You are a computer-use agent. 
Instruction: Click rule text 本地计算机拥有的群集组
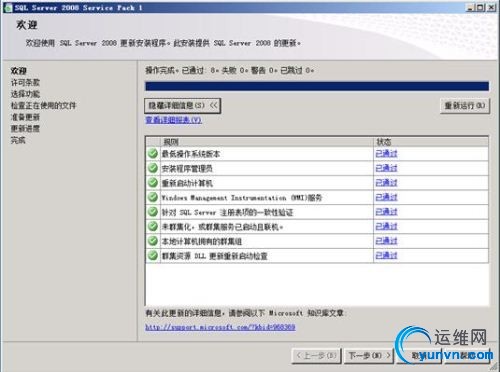click(202, 241)
